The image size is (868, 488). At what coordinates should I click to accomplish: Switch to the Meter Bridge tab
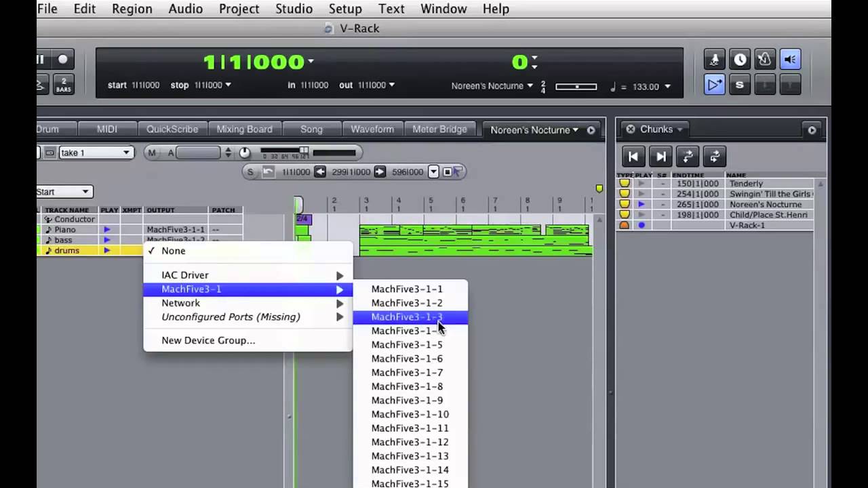tap(439, 129)
